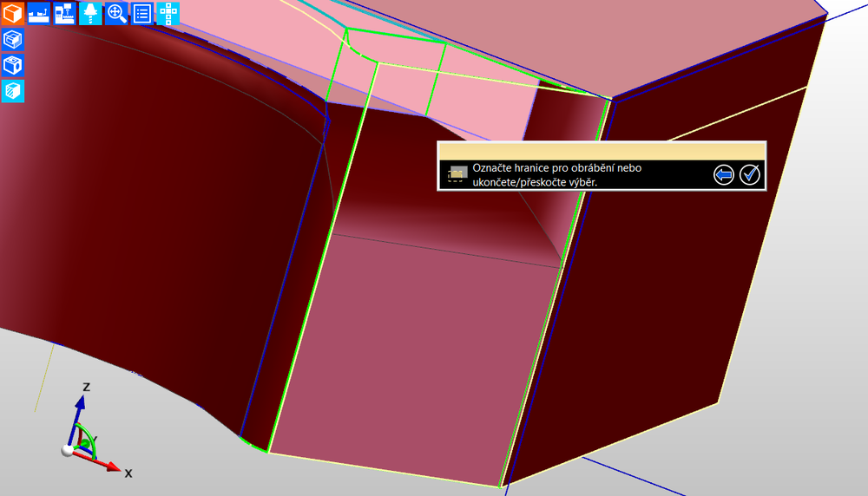Screen dimensions: 868x496
Task: Click the prompt text 'Označte hranice pro obrábění'
Action: [x=556, y=168]
